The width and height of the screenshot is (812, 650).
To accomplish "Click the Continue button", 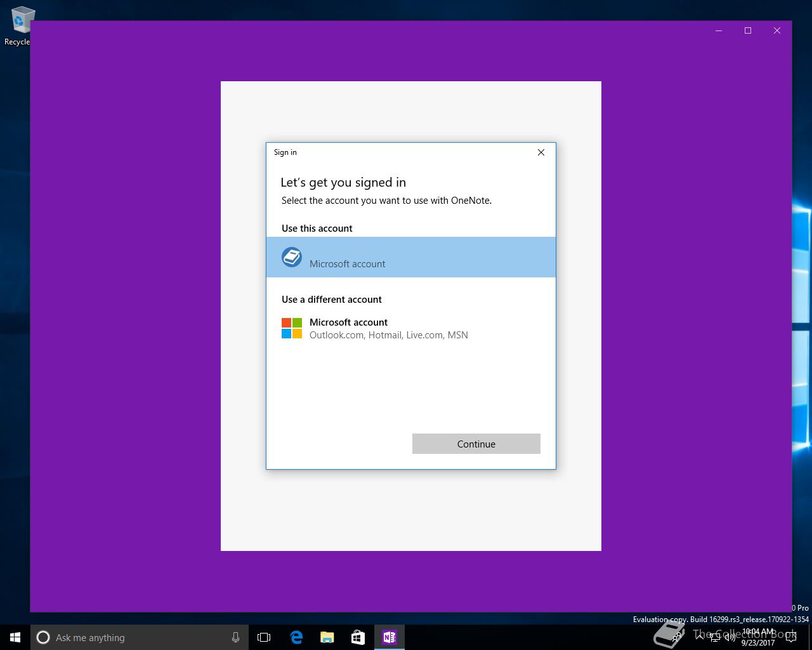I will click(476, 444).
